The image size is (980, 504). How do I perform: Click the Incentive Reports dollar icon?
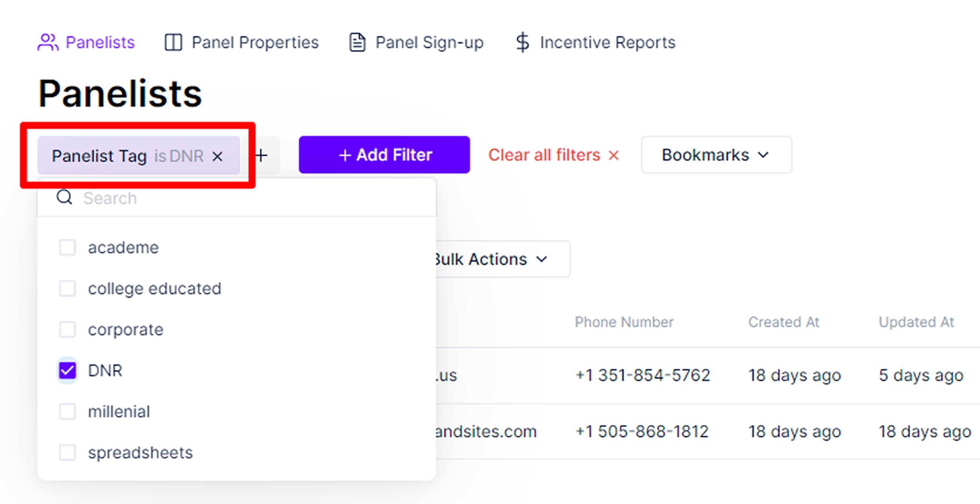523,42
